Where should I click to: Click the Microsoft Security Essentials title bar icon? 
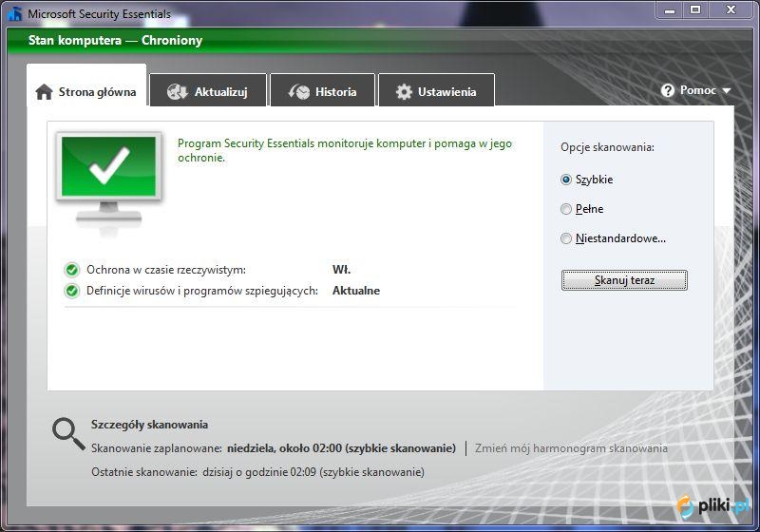point(15,13)
